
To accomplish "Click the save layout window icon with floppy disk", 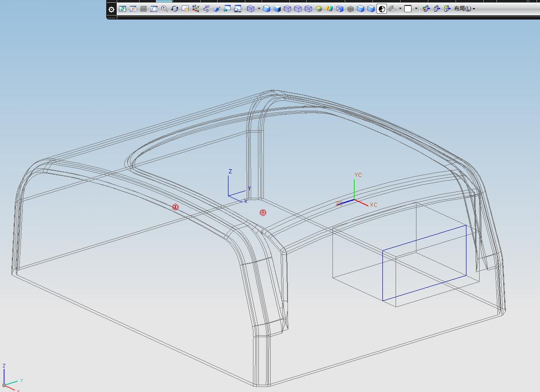I will (x=238, y=9).
